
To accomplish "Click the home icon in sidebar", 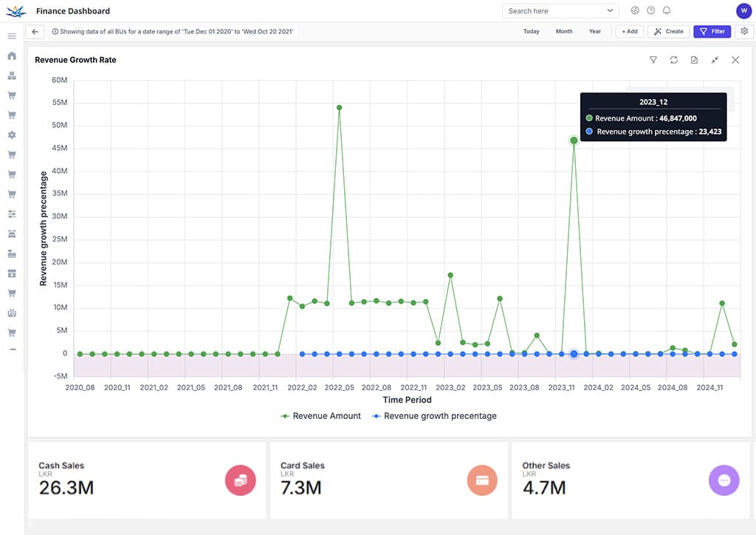I will [x=12, y=56].
